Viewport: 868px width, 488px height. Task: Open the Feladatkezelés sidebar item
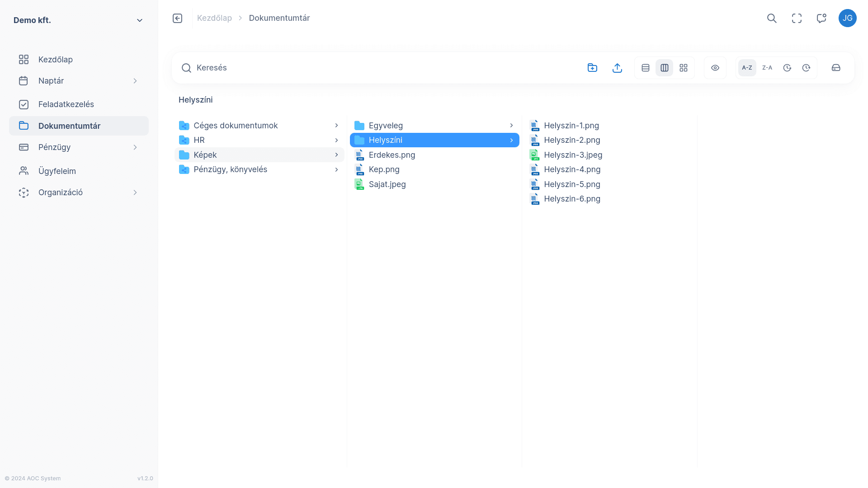tap(68, 104)
